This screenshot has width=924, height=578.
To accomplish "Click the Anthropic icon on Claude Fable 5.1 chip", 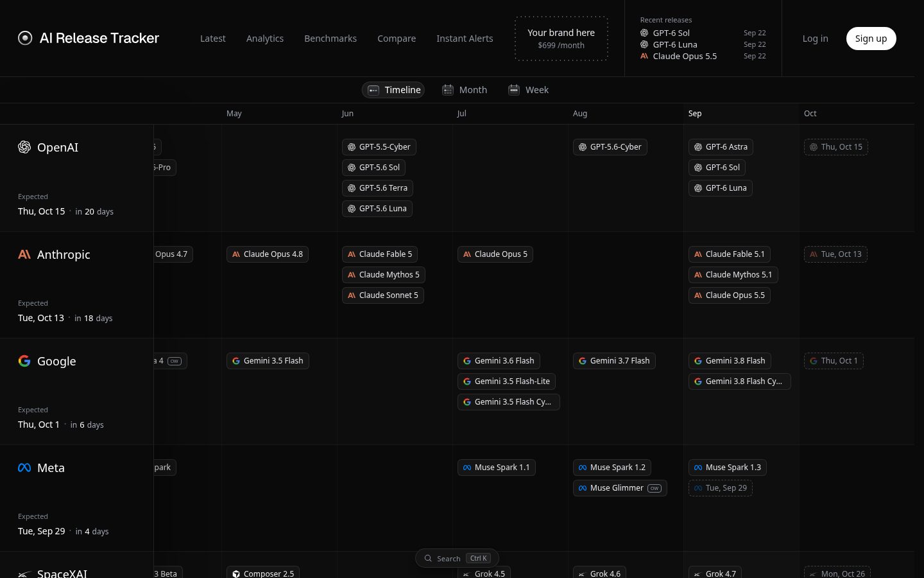I will [698, 254].
